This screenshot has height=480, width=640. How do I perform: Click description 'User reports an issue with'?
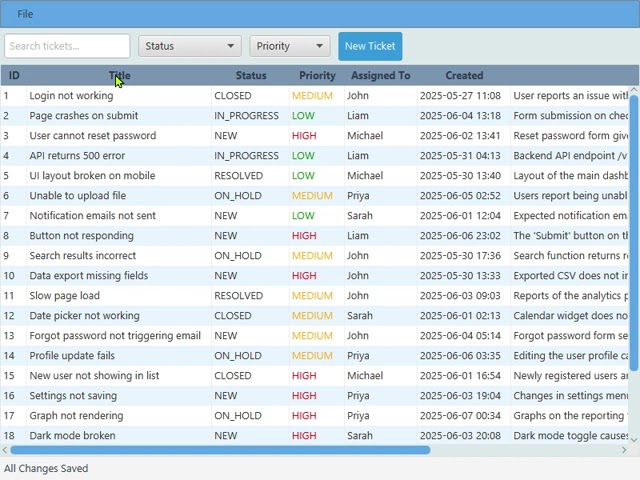tap(571, 96)
